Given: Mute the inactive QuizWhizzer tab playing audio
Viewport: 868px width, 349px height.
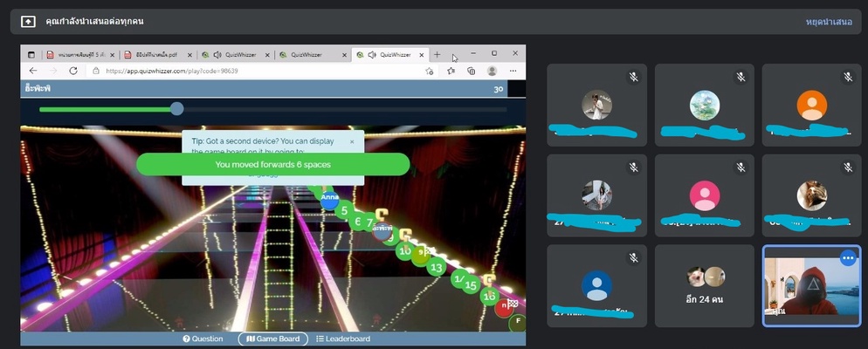Looking at the screenshot, I should click(x=217, y=55).
